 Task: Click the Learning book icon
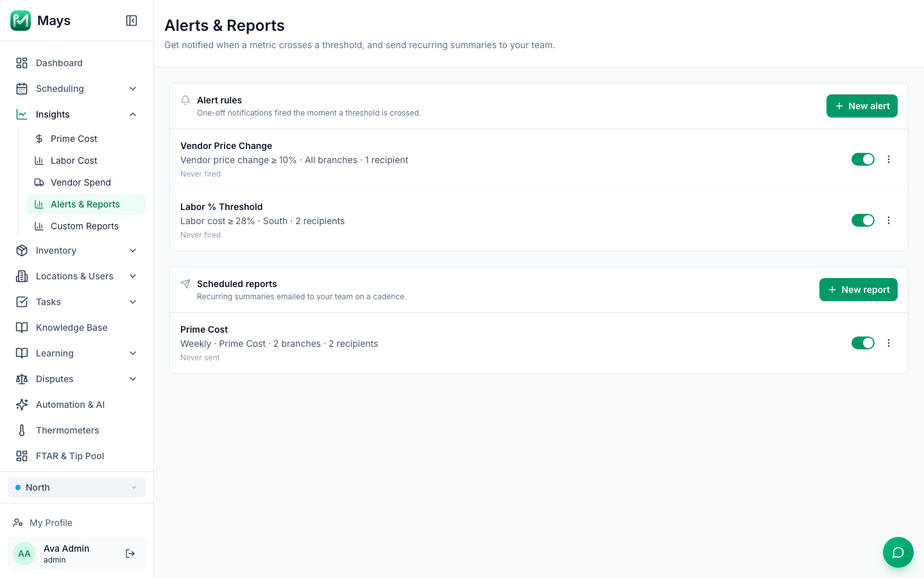22,353
